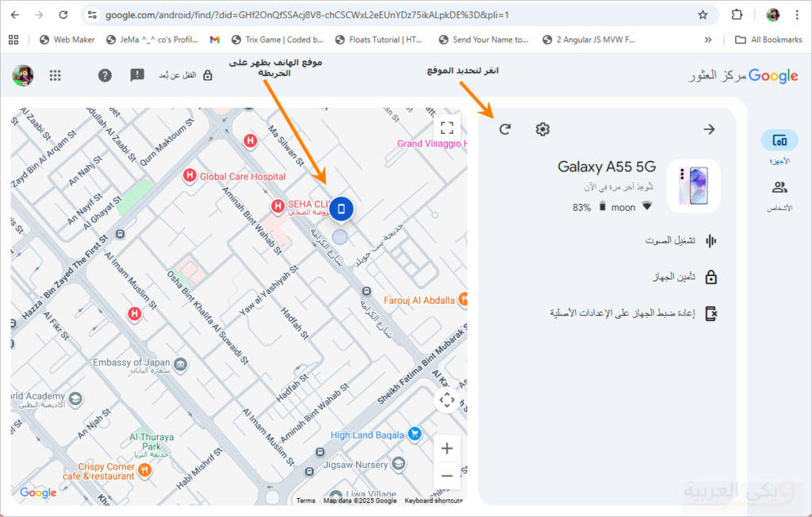
Task: Click Global Care Hospital marker
Action: (x=190, y=175)
